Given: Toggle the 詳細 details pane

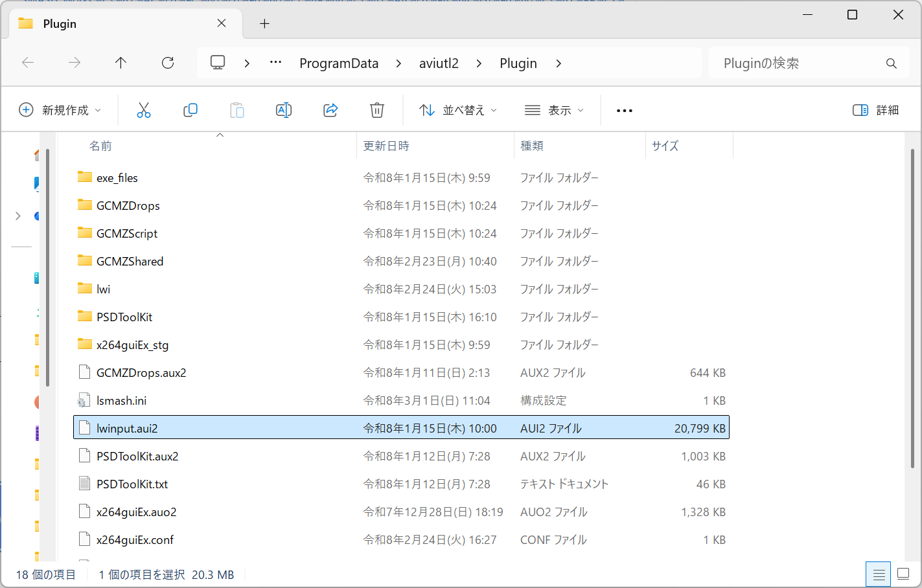Looking at the screenshot, I should pos(875,111).
